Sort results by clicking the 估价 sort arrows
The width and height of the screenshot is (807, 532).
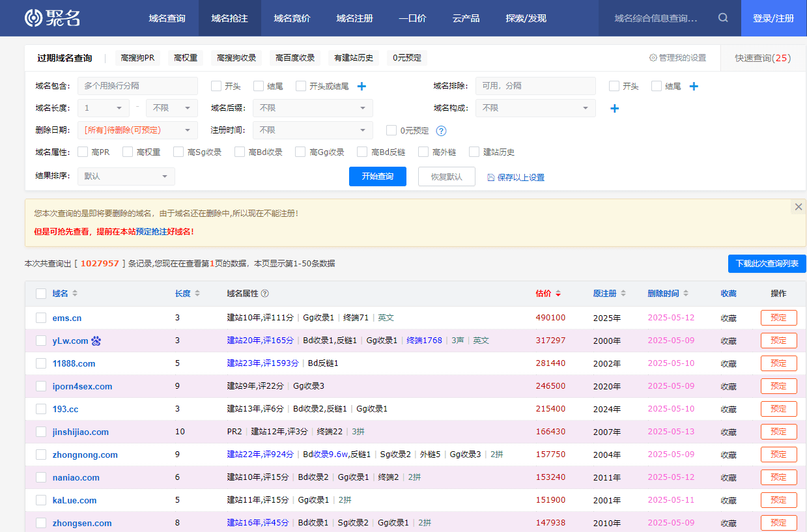(x=559, y=293)
